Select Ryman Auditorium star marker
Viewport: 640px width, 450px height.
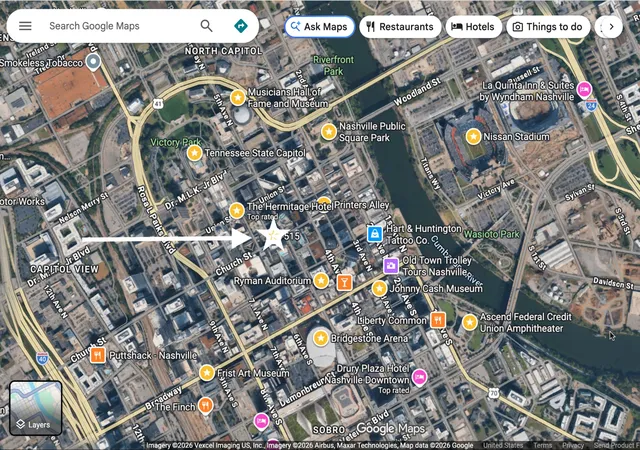[x=321, y=281]
